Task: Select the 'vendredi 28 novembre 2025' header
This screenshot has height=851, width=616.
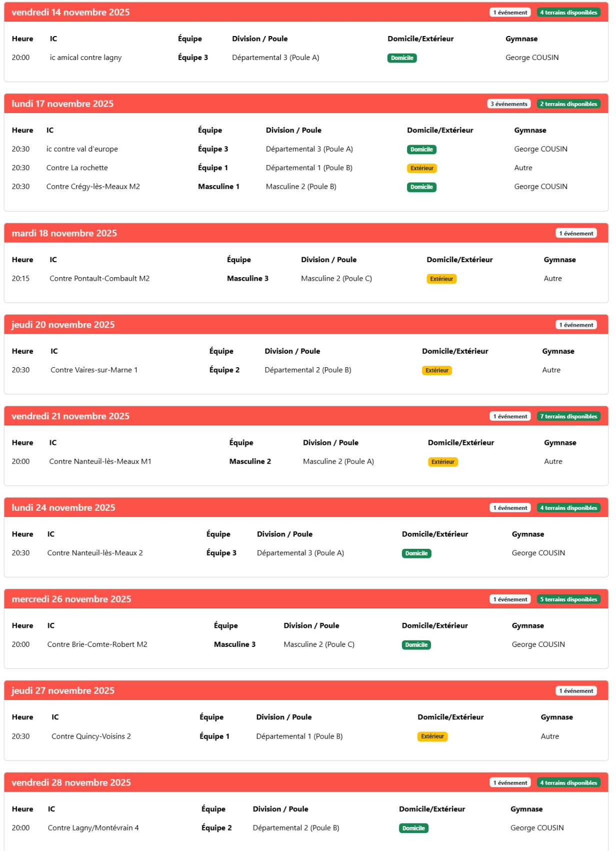Action: pos(71,783)
